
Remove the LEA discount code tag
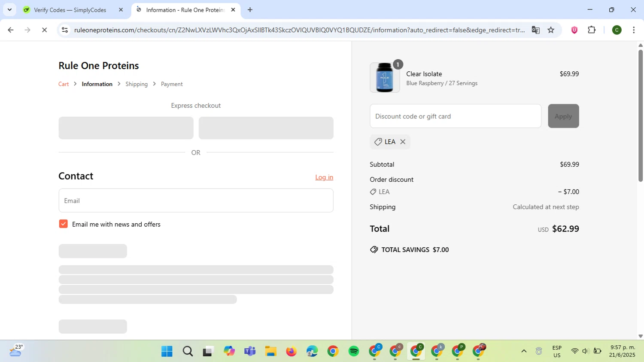(403, 142)
